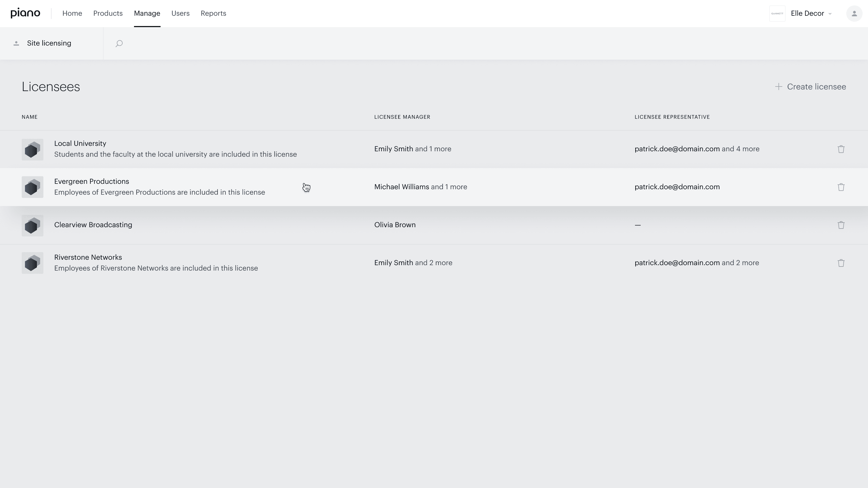This screenshot has height=488, width=868.
Task: Select the Manage tab
Action: tap(147, 14)
